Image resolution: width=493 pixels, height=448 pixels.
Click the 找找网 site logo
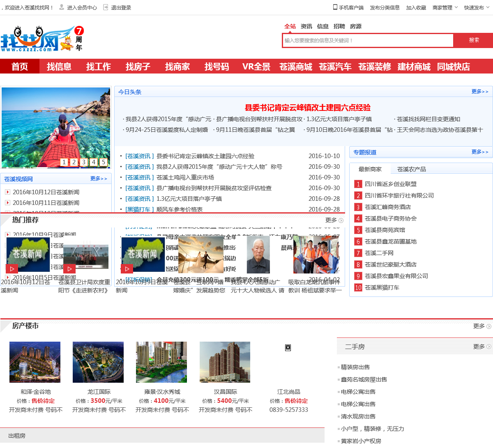pos(42,39)
